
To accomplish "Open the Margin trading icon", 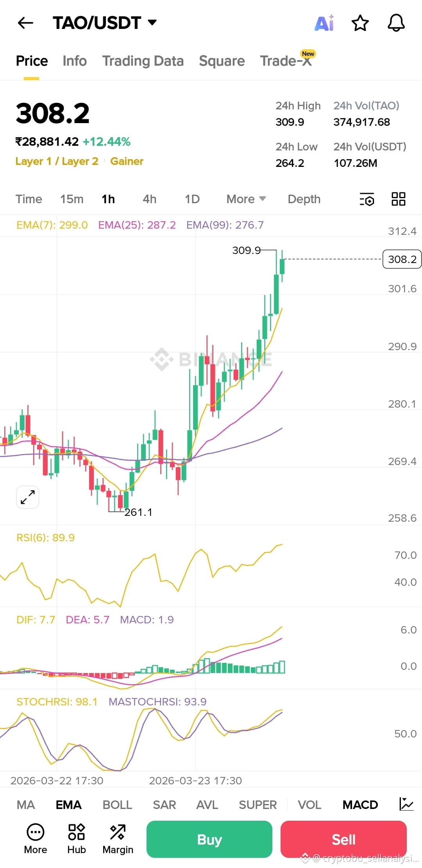I will (118, 832).
